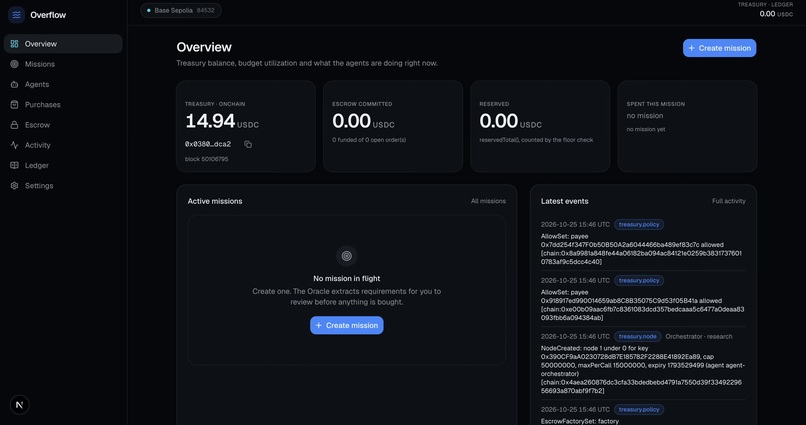Click the Base Sepolia network chip

click(181, 10)
